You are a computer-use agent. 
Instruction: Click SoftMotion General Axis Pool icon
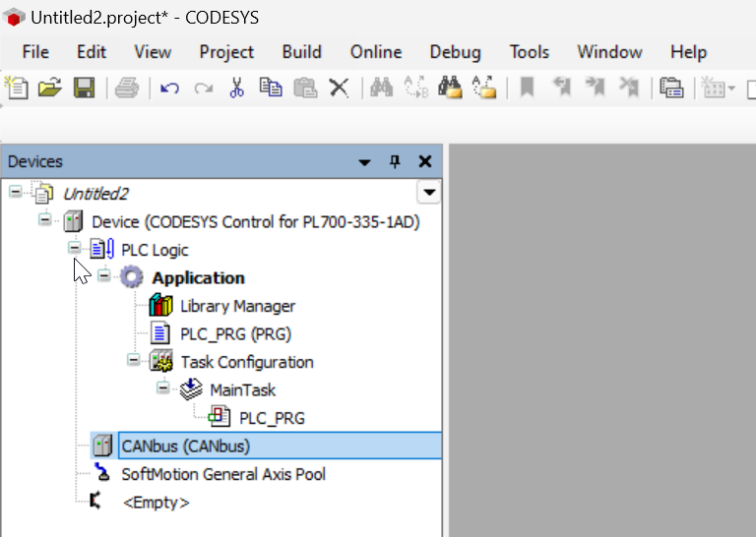101,473
